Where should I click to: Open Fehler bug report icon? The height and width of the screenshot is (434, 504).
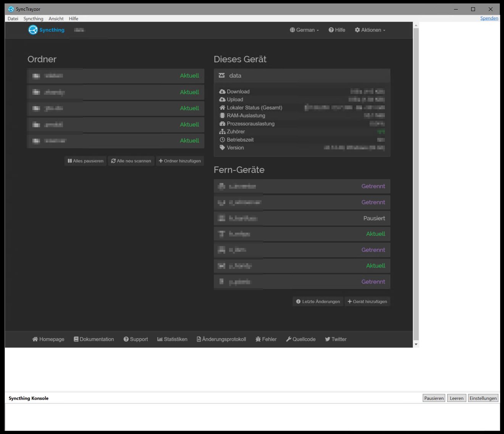(x=258, y=339)
